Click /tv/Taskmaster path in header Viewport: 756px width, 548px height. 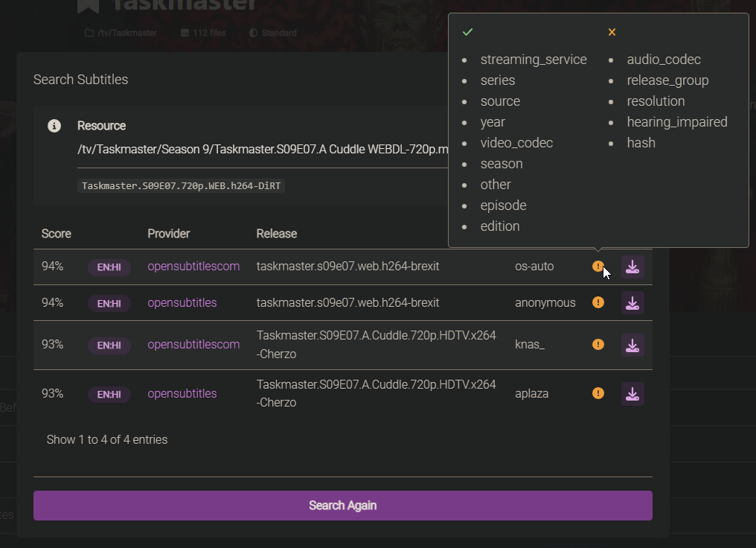(127, 33)
